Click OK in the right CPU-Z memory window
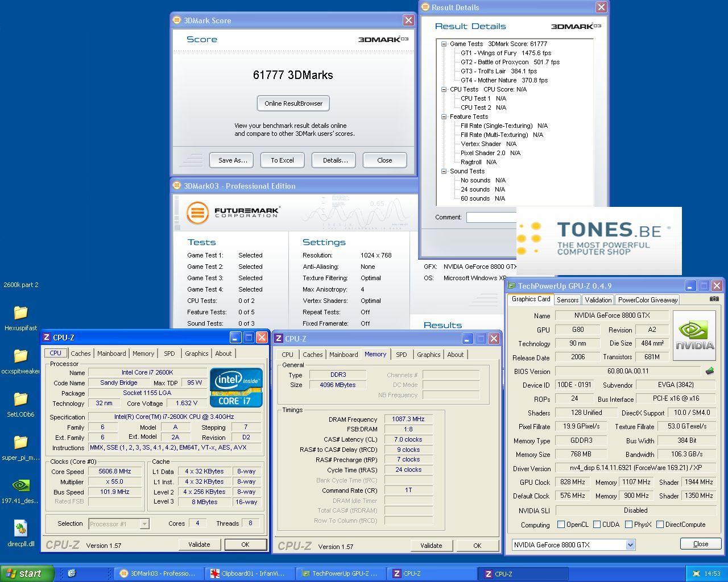The height and width of the screenshot is (582, 728). tap(477, 546)
